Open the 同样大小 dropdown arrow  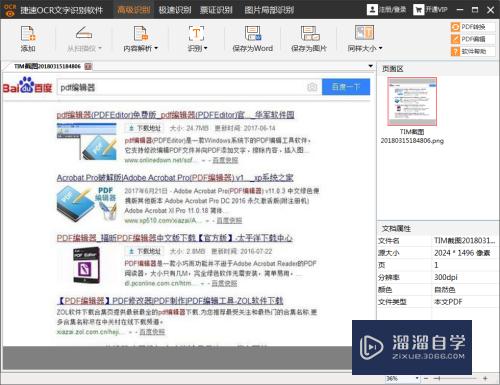point(380,48)
